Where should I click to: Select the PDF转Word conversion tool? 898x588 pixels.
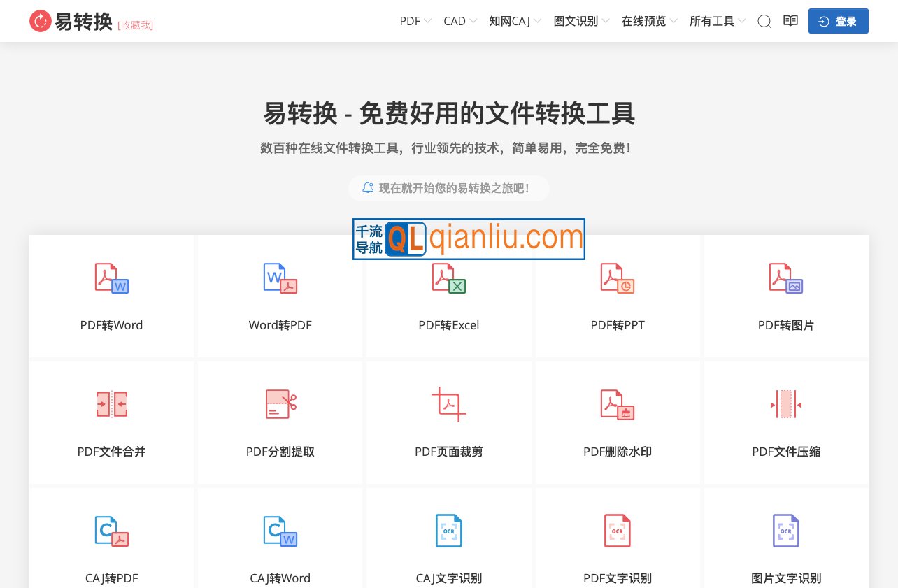point(111,296)
